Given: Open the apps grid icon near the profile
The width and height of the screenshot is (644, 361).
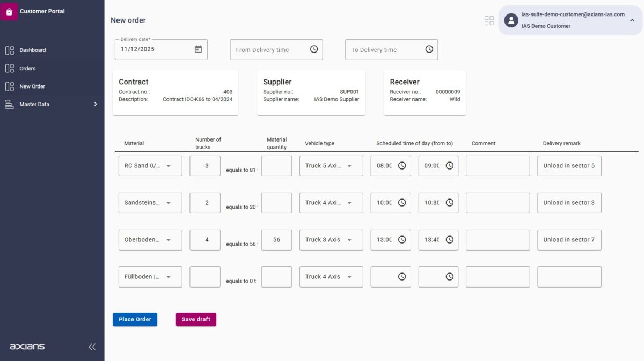Looking at the screenshot, I should coord(489,20).
